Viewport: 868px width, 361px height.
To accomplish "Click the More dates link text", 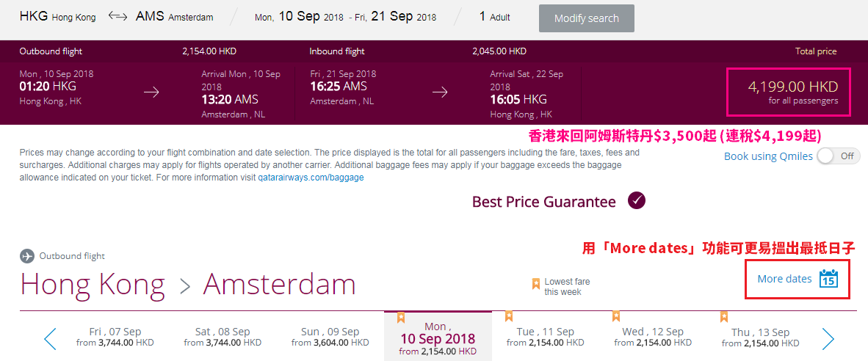I will click(784, 279).
